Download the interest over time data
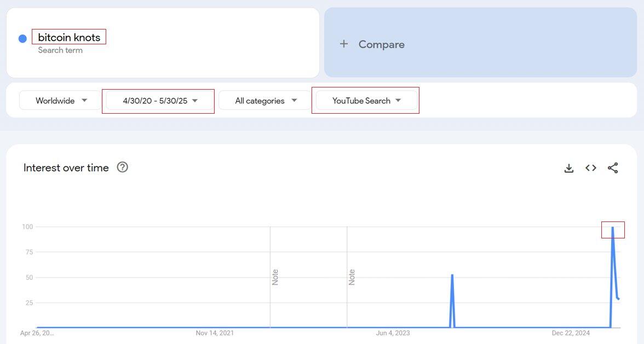This screenshot has height=344, width=644. click(569, 168)
